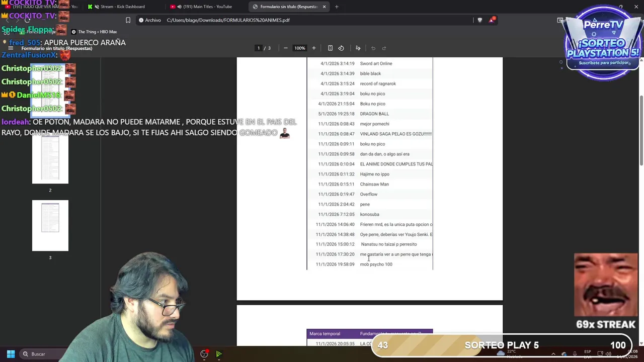
Task: Open a new browser tab
Action: coord(337,7)
